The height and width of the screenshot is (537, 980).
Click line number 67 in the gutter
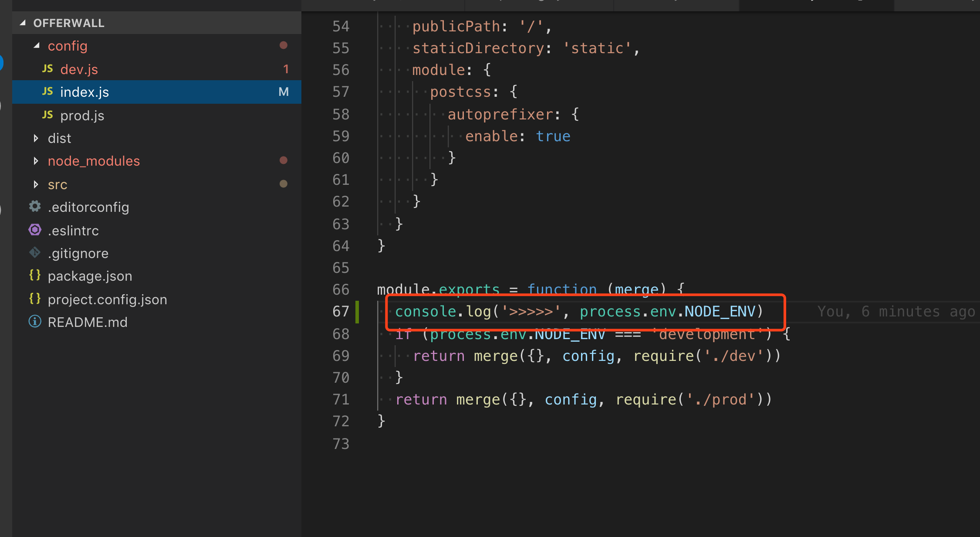(341, 312)
